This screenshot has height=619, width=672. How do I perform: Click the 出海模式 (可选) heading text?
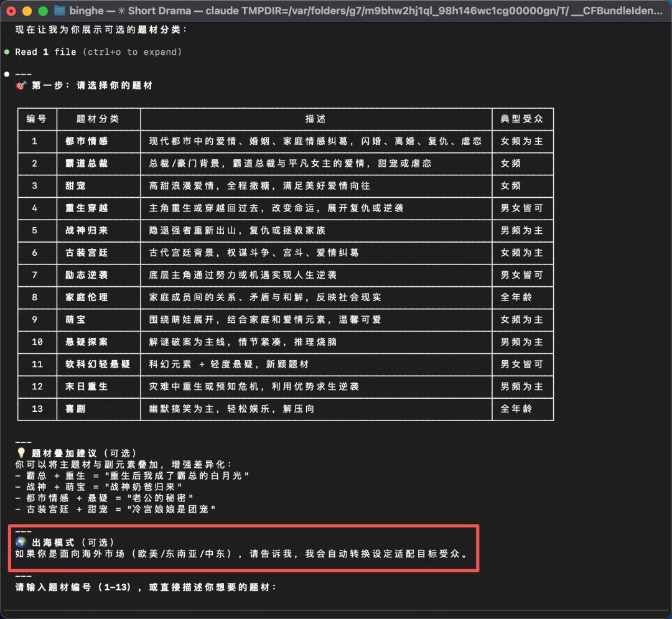73,542
